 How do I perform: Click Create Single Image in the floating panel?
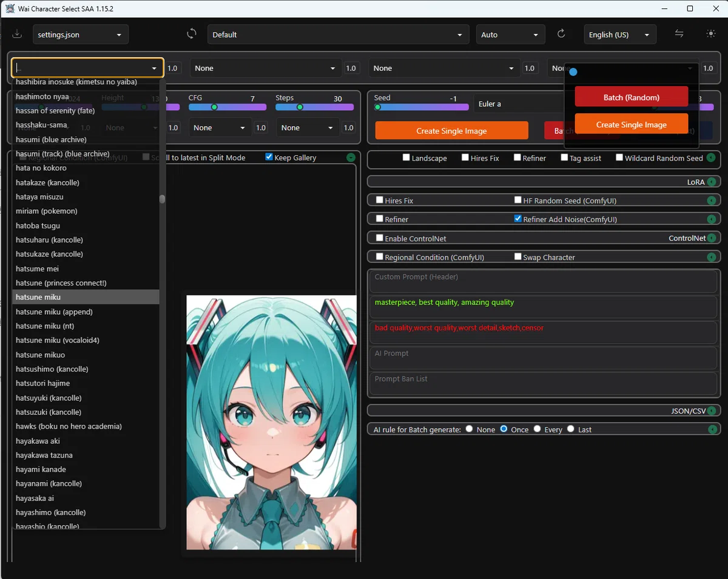632,124
